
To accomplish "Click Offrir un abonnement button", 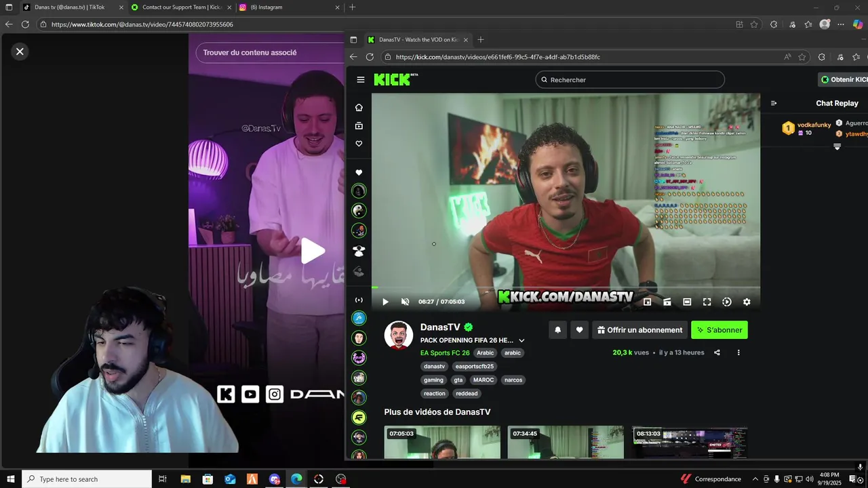I will pos(639,330).
